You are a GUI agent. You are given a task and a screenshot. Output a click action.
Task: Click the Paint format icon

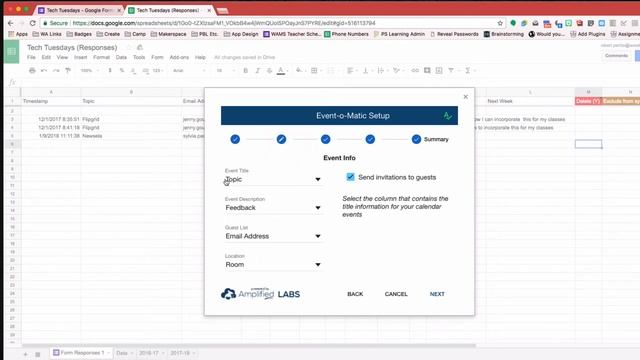click(68, 71)
